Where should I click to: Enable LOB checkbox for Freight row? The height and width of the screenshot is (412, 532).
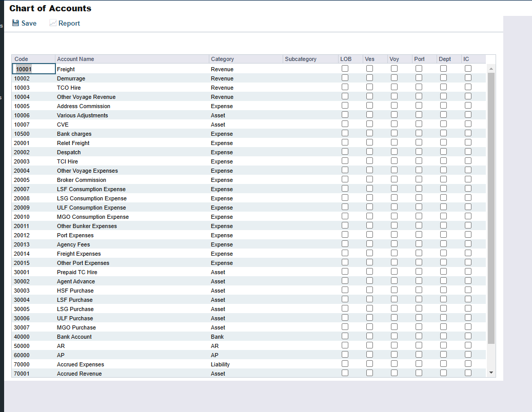pos(345,69)
